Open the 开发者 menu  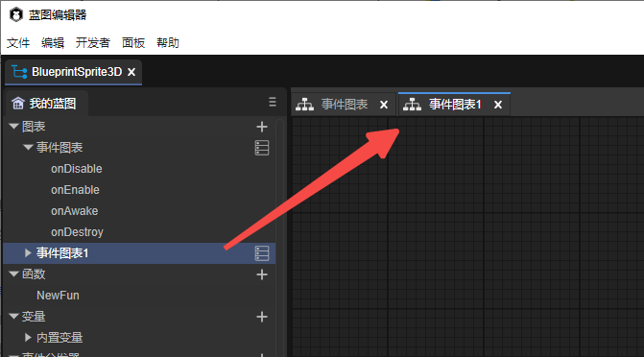tap(93, 43)
